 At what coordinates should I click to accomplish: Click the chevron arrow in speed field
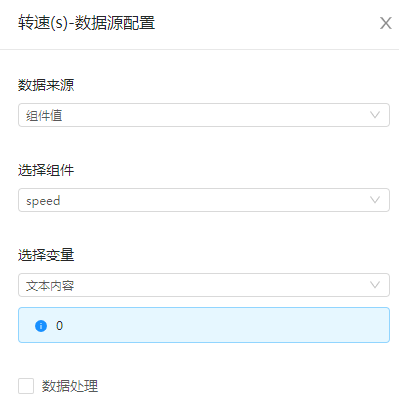tap(375, 200)
